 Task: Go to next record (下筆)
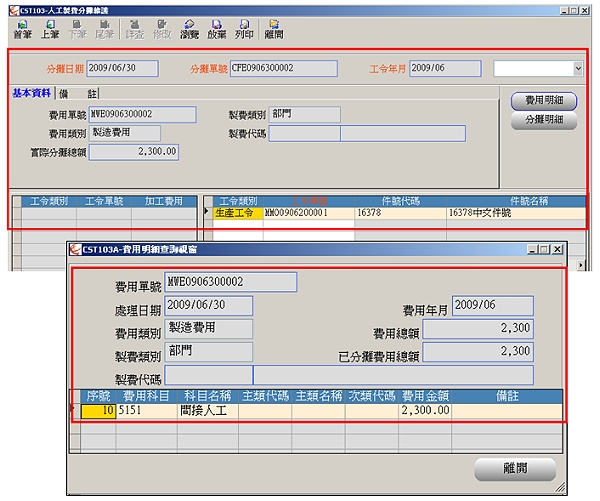(77, 30)
